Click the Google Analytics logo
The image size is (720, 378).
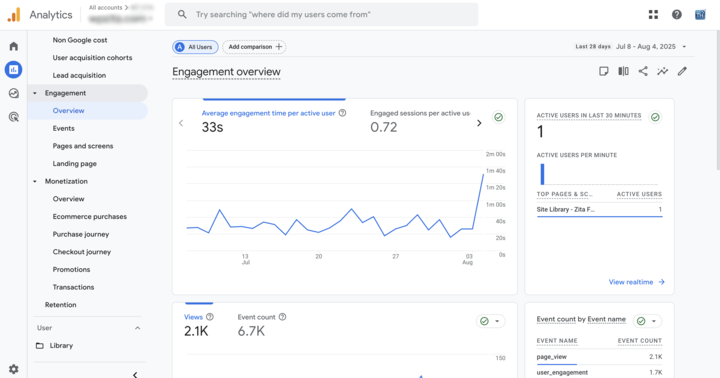click(x=14, y=15)
